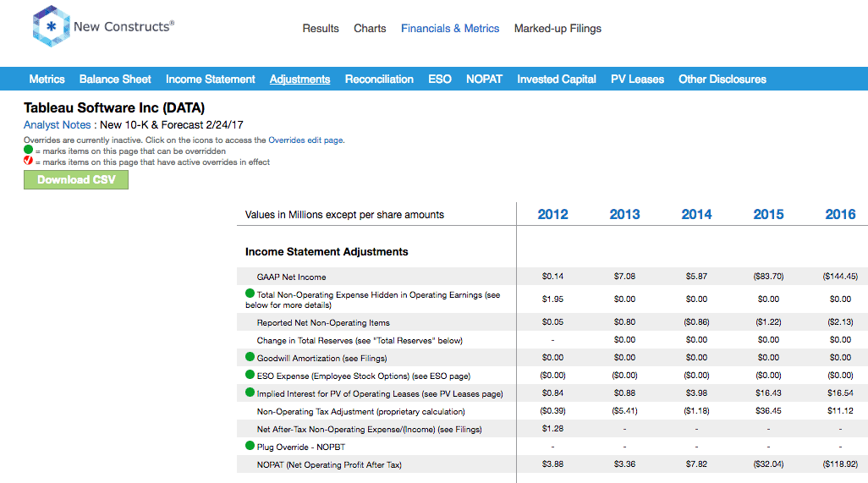Open the Income Statement tab
This screenshot has width=868, height=483.
pyautogui.click(x=211, y=80)
